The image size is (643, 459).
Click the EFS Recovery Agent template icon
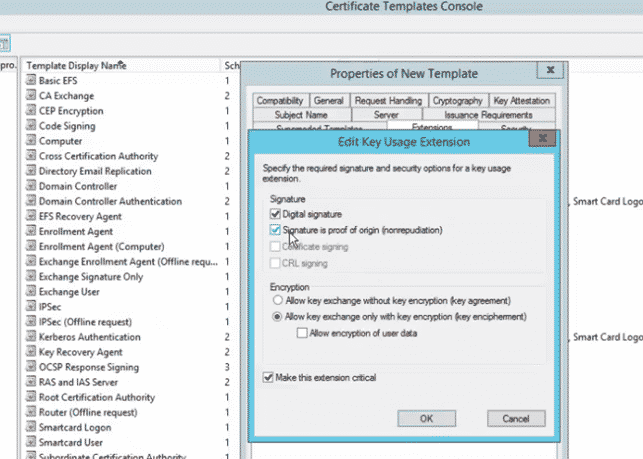(31, 216)
